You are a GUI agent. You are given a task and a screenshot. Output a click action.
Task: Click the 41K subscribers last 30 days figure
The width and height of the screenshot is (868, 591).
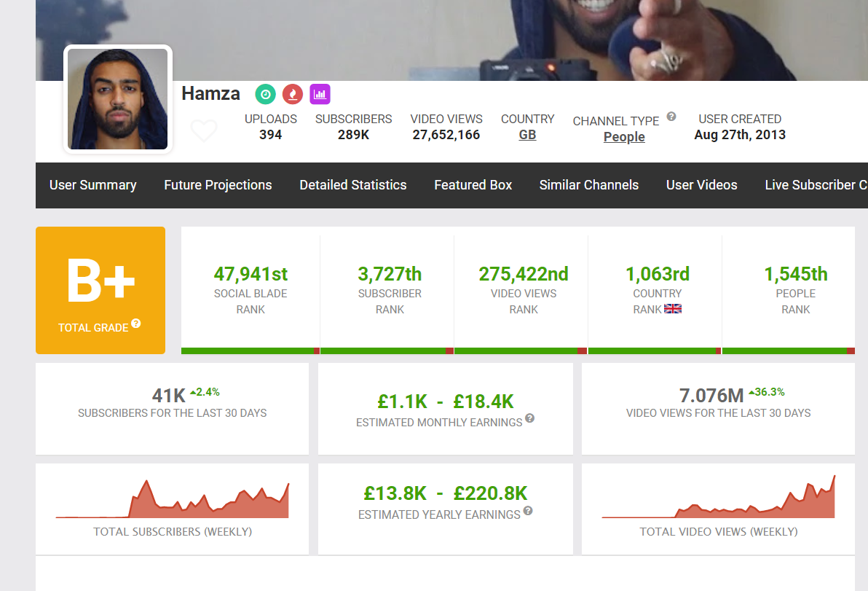pyautogui.click(x=169, y=396)
